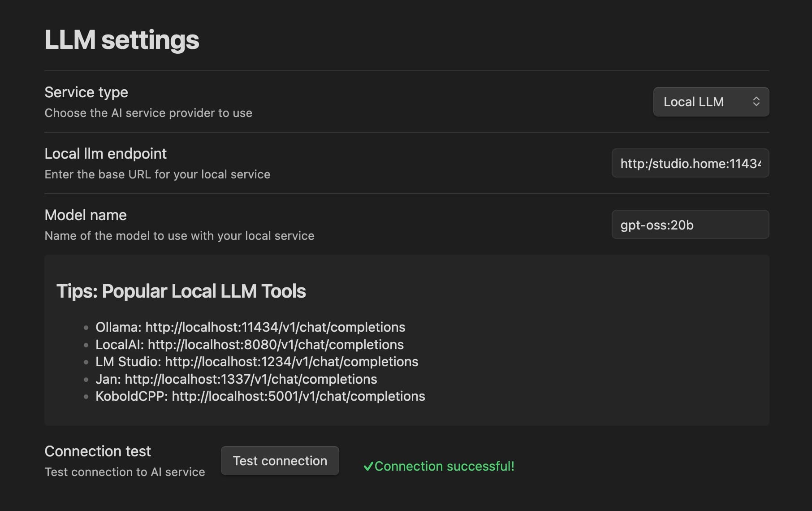Click the LocalAI endpoint tip line

click(249, 345)
